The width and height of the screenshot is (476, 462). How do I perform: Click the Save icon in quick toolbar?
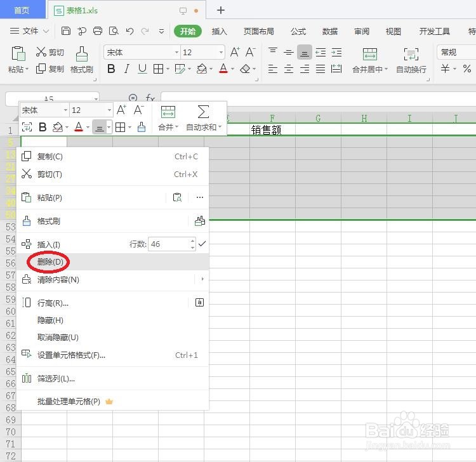click(x=66, y=31)
